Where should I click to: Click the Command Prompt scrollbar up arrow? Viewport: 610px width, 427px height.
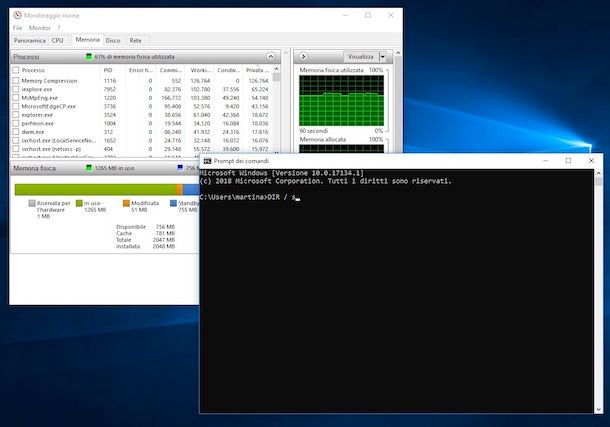(598, 173)
